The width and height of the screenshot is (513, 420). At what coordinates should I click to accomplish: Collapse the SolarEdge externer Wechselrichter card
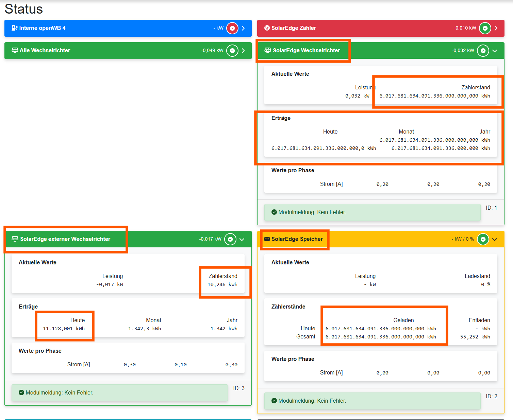pyautogui.click(x=242, y=239)
